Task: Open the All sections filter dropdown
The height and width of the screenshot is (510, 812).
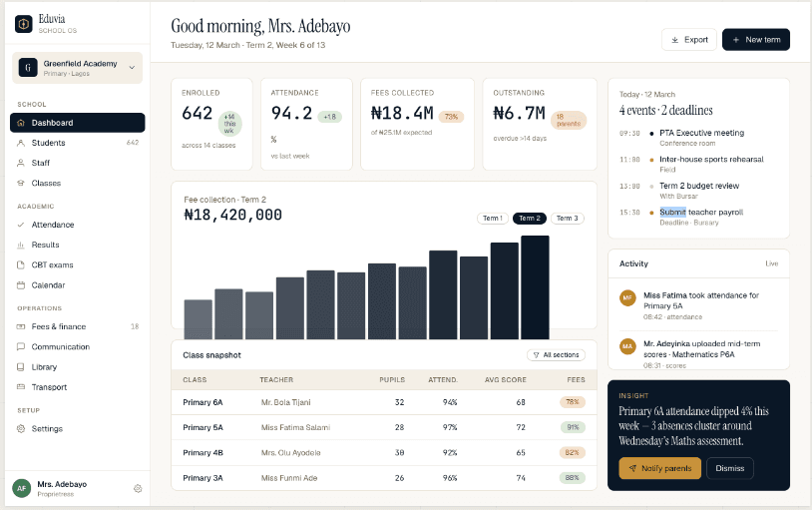Action: (x=557, y=355)
